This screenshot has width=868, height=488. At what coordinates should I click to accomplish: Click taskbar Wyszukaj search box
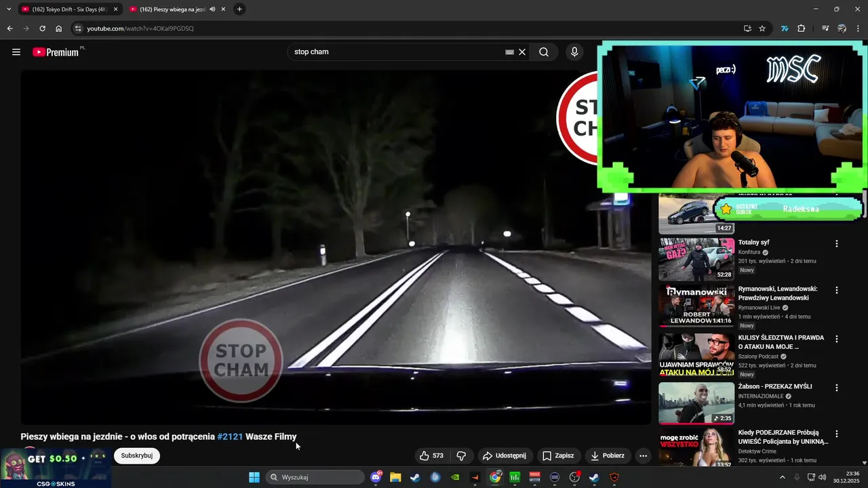315,477
